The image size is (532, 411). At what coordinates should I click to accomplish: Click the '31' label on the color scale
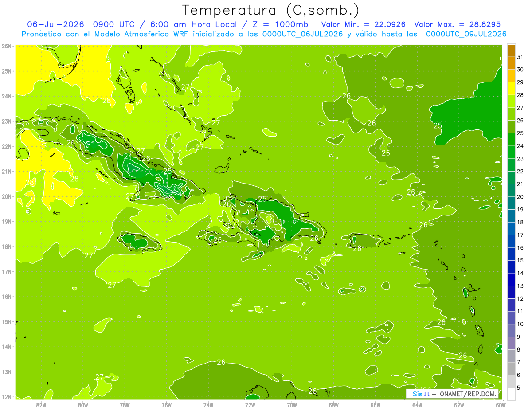coord(520,57)
